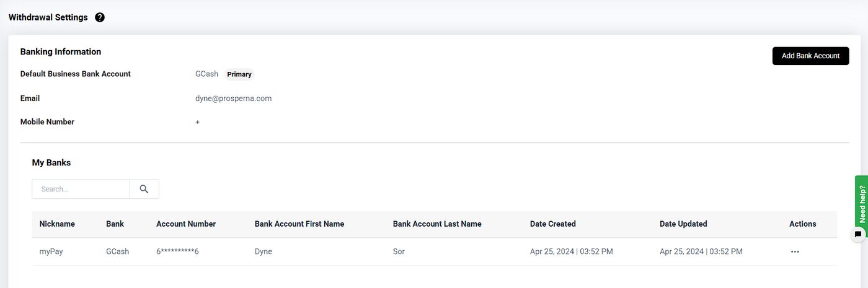Click the first name Dyne in the table
Screen dimensions: 868x288
point(263,251)
